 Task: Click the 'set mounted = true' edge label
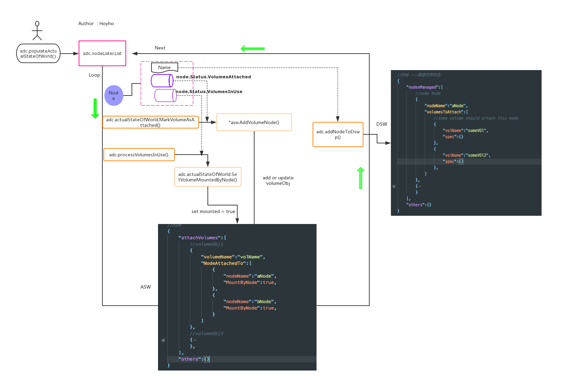pos(213,211)
